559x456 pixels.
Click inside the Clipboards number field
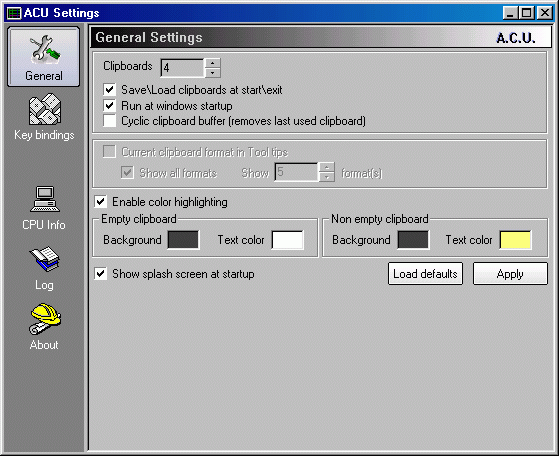[x=183, y=68]
